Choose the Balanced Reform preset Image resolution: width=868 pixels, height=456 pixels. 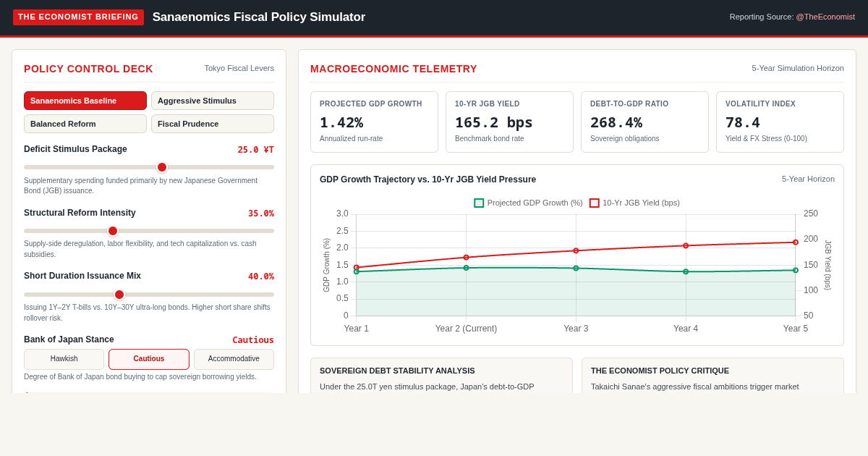pyautogui.click(x=85, y=124)
